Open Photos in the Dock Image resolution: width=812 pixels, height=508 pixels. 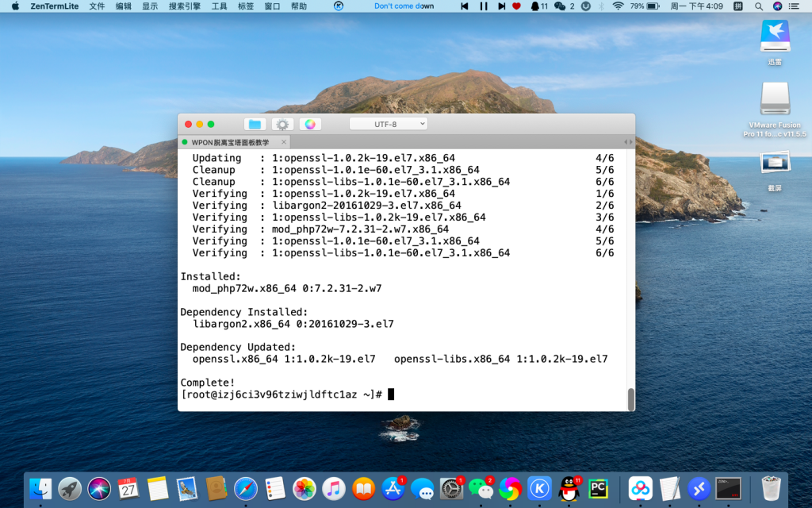click(x=304, y=489)
